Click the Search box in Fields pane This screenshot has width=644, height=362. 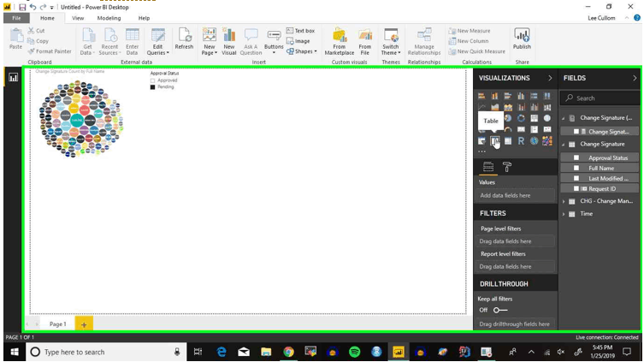[x=600, y=98]
